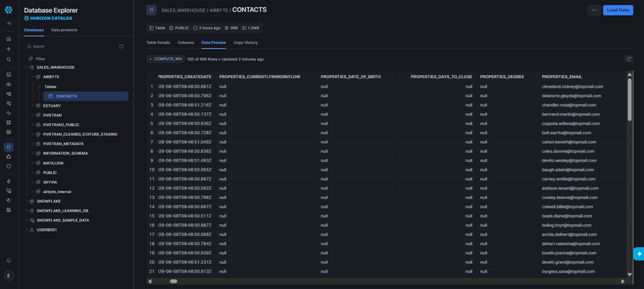644x289 pixels.
Task: Click the Load Data button
Action: tap(618, 10)
